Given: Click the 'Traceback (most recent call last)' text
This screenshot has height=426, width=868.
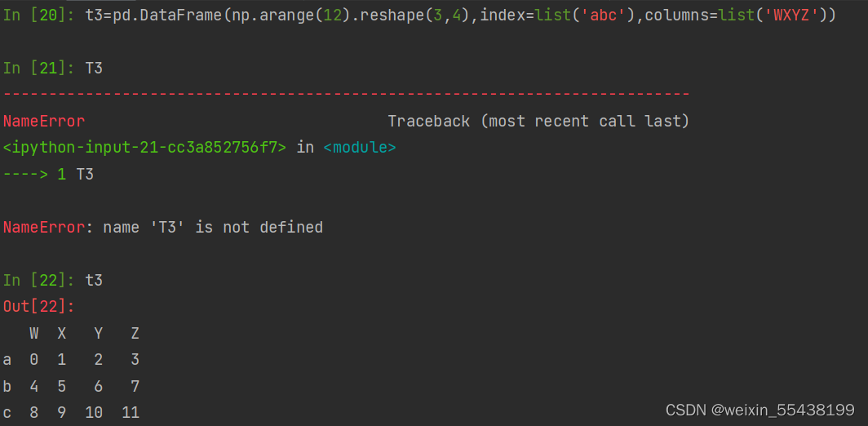Looking at the screenshot, I should pos(538,122).
